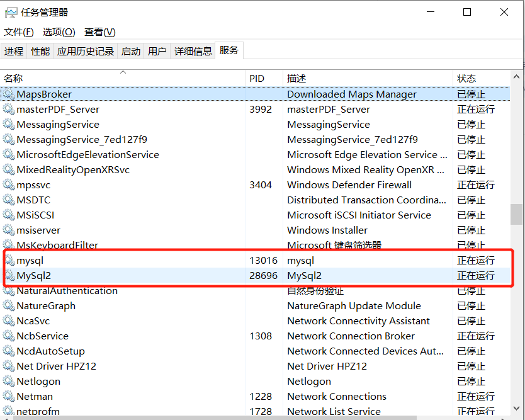525x420 pixels.
Task: Click the Distributed Transaction Coordinator description
Action: click(366, 200)
